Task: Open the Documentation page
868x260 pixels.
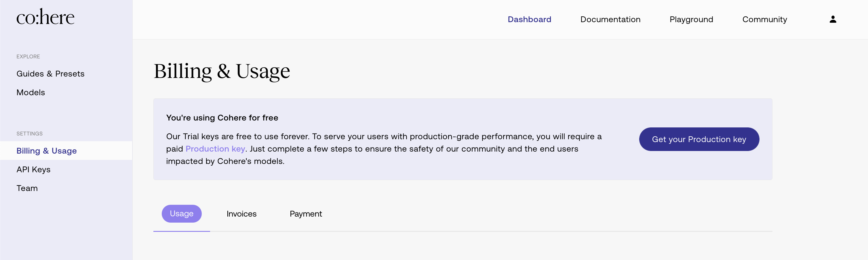Action: (x=610, y=20)
